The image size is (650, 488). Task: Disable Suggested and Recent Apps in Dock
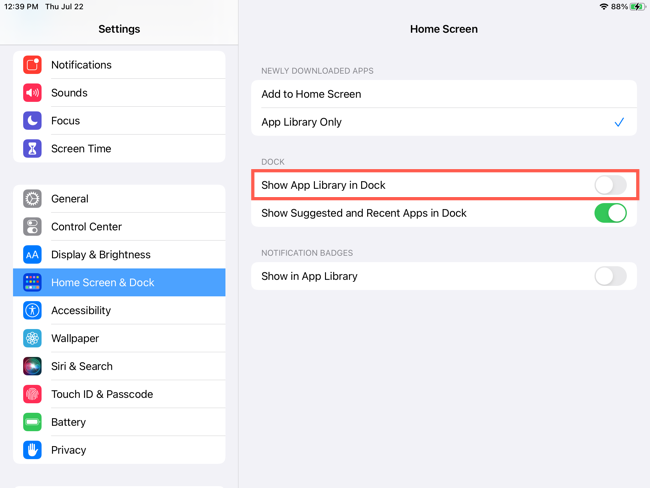point(610,213)
